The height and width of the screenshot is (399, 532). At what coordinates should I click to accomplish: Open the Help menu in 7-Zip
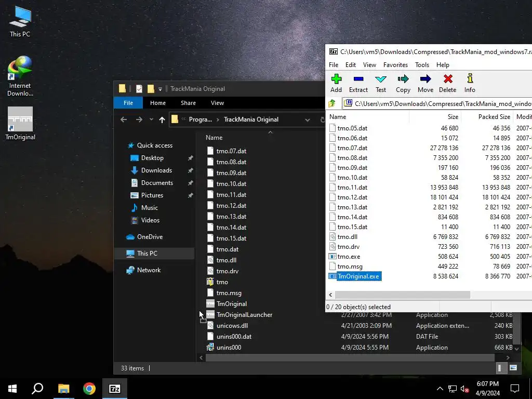443,65
